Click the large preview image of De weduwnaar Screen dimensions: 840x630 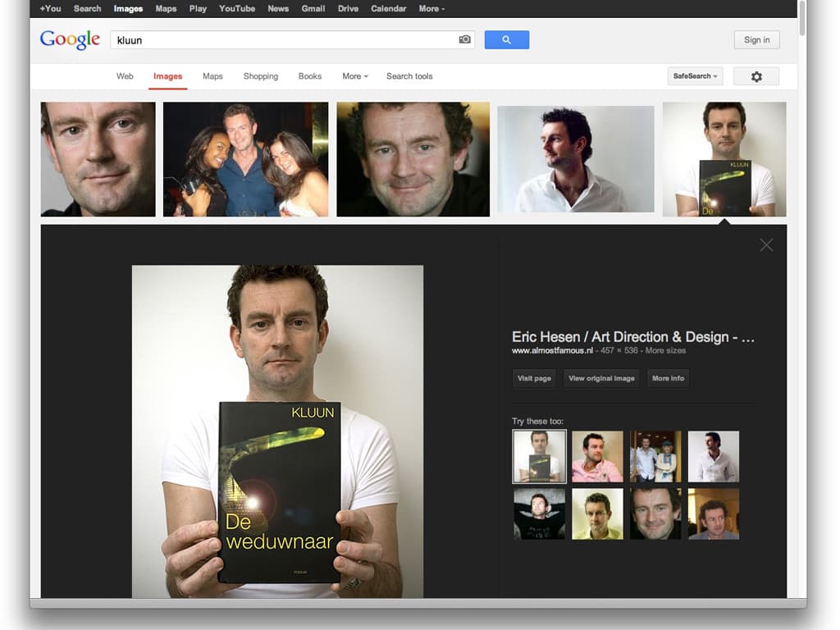(277, 431)
